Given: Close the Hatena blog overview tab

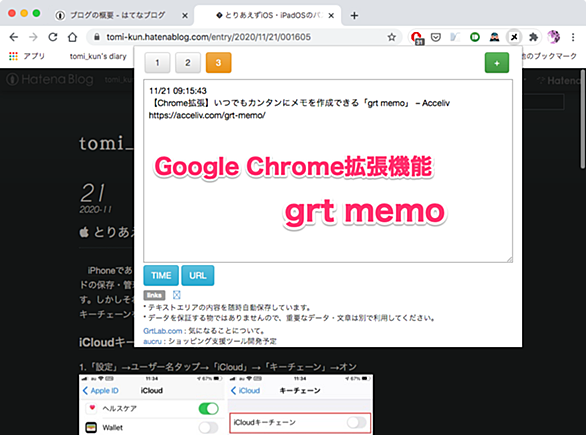Looking at the screenshot, I should (185, 16).
